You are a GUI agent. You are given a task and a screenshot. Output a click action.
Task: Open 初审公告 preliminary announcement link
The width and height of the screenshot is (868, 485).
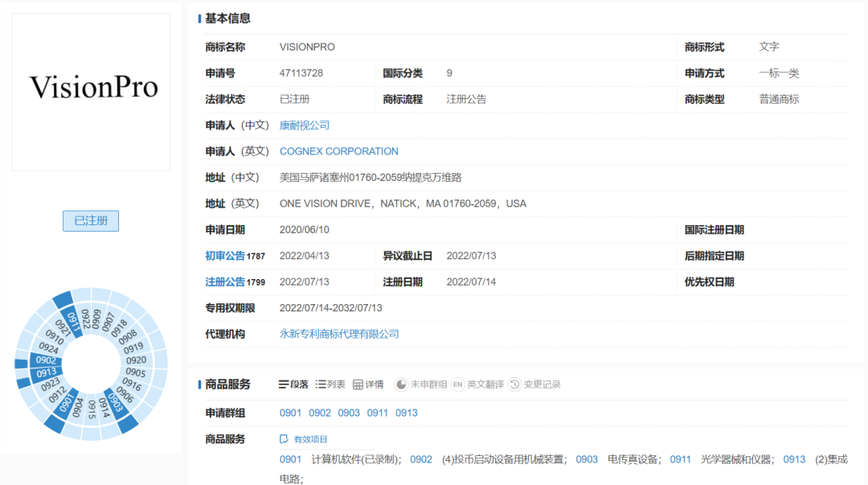[x=225, y=256]
